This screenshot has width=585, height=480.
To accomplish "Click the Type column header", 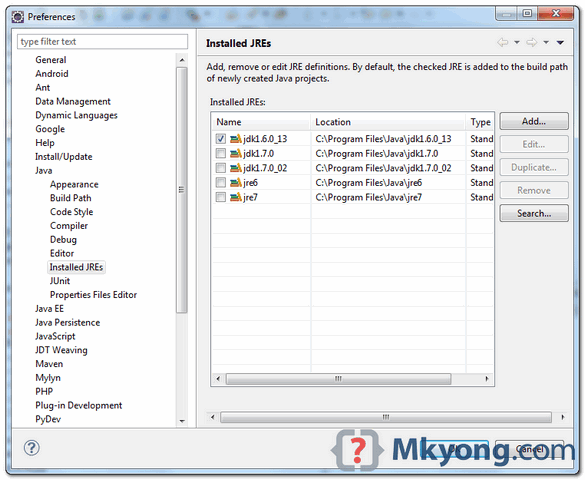I will tap(480, 122).
